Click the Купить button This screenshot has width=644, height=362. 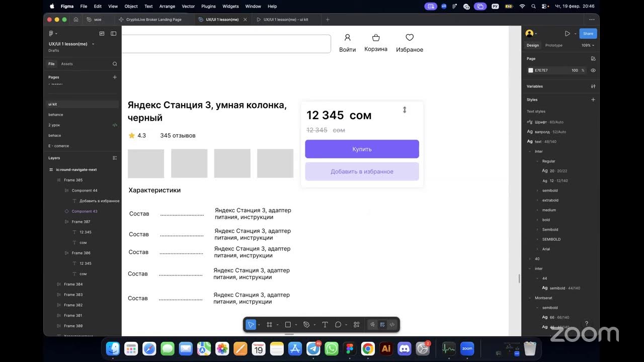(x=362, y=149)
